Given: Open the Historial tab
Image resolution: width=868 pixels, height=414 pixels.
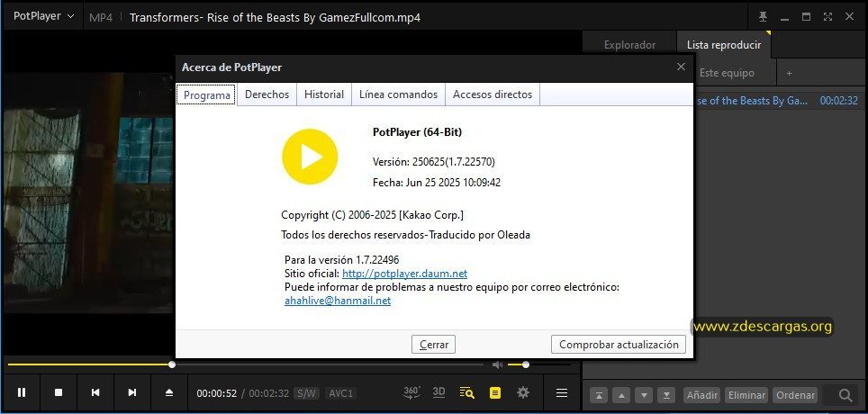Looking at the screenshot, I should click(x=324, y=94).
